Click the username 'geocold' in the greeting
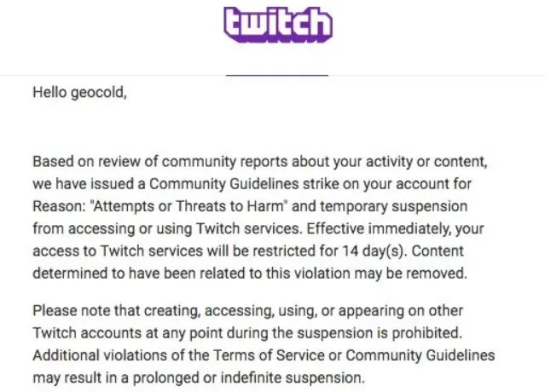The image size is (545, 392). click(x=97, y=93)
